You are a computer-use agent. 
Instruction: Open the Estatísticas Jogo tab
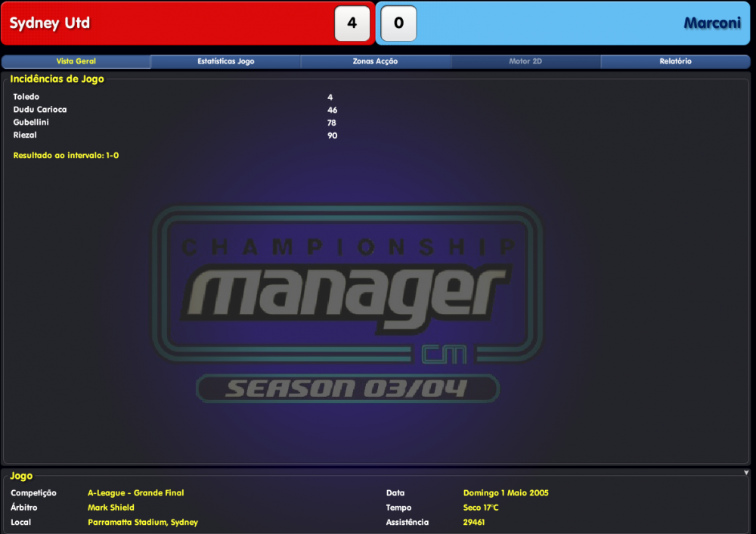click(225, 61)
